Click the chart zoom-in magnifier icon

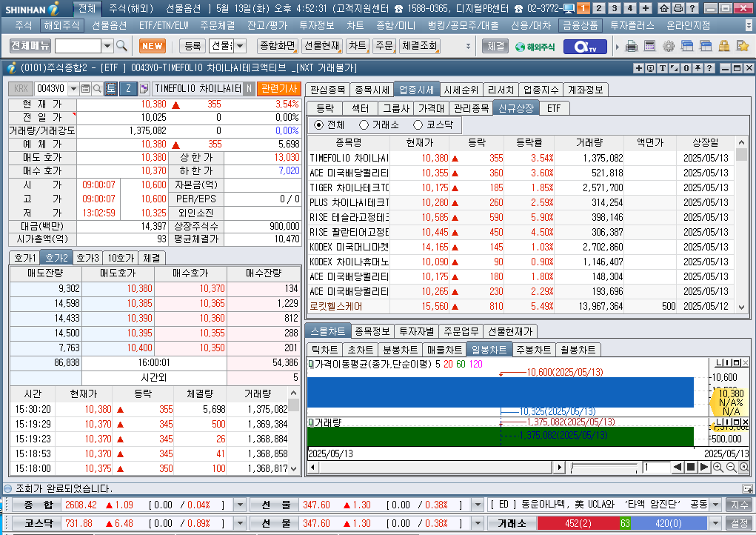717,467
